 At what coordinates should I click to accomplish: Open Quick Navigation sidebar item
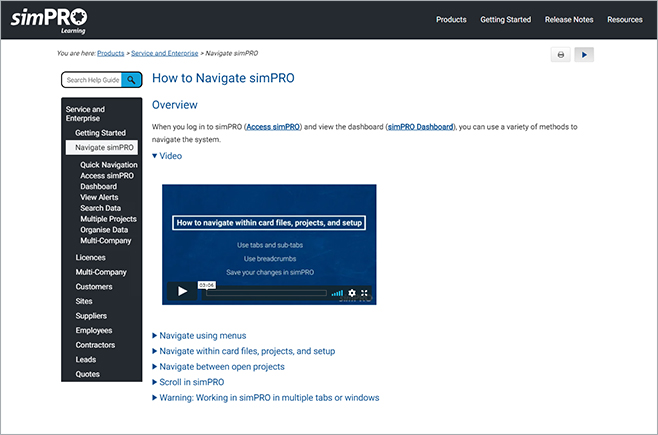(x=109, y=165)
